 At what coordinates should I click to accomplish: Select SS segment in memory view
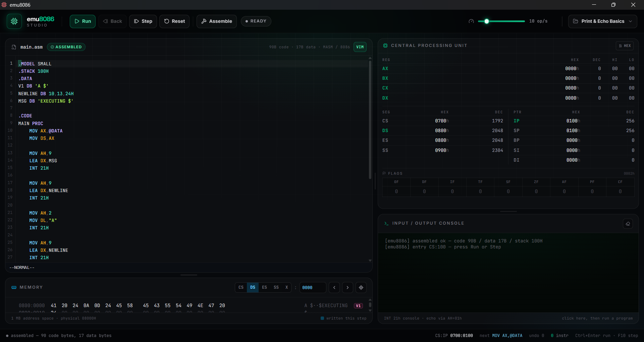point(276,287)
